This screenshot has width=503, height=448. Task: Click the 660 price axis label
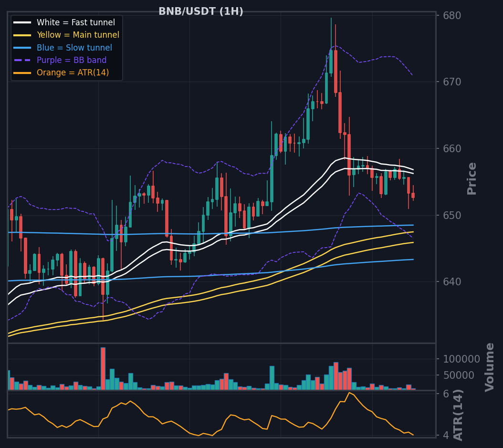coord(452,149)
